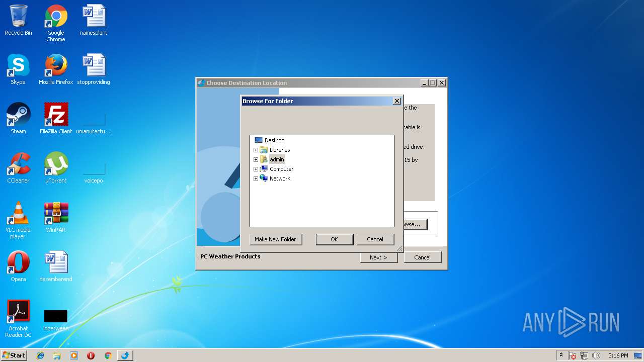The width and height of the screenshot is (644, 362).
Task: Click the Browse For Folder resize grip
Action: click(x=399, y=248)
